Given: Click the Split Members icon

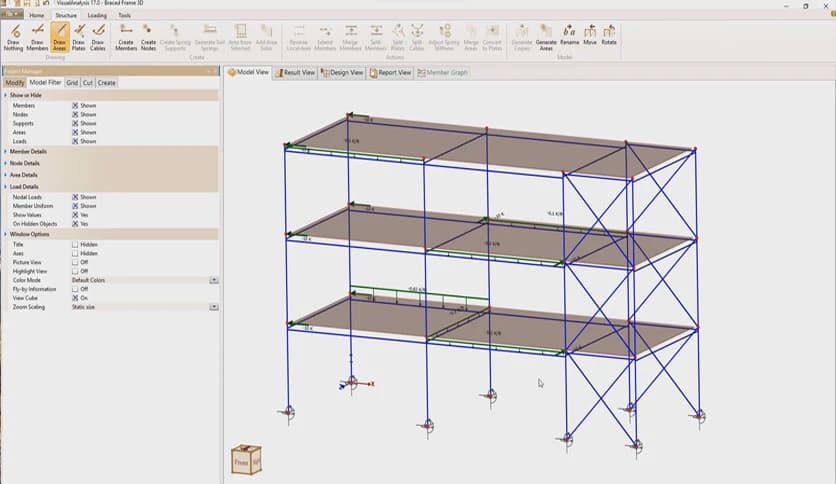Looking at the screenshot, I should 376,37.
